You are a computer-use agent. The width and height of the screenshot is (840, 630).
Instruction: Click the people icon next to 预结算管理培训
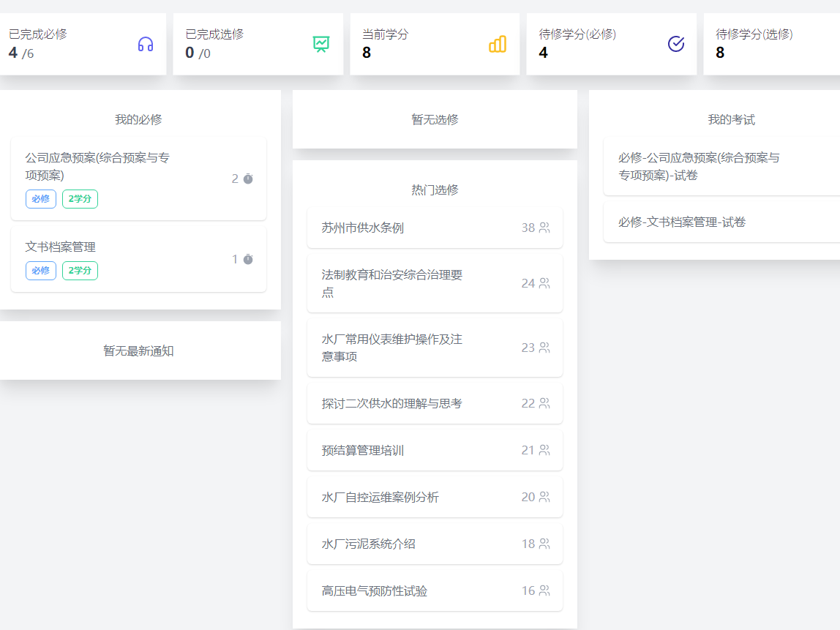coord(544,451)
